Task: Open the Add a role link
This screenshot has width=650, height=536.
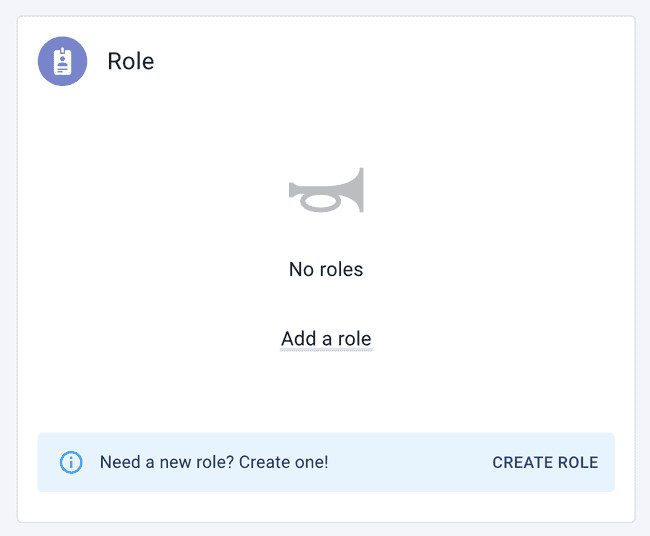Action: pyautogui.click(x=326, y=339)
